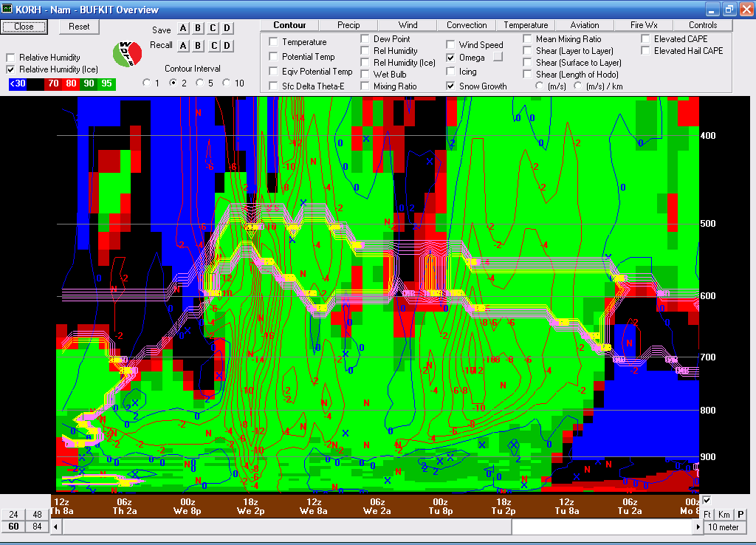Recall the saved view B
Screen dimensions: 756x545
[x=198, y=46]
